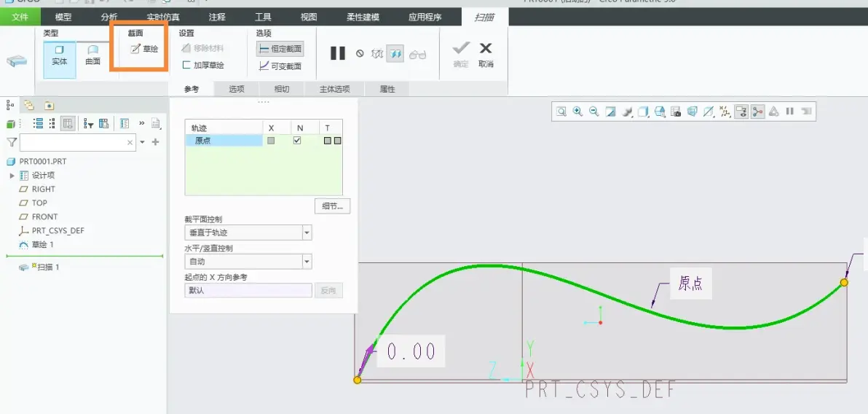
Task: Open the 分析 ribbon tab
Action: 109,17
